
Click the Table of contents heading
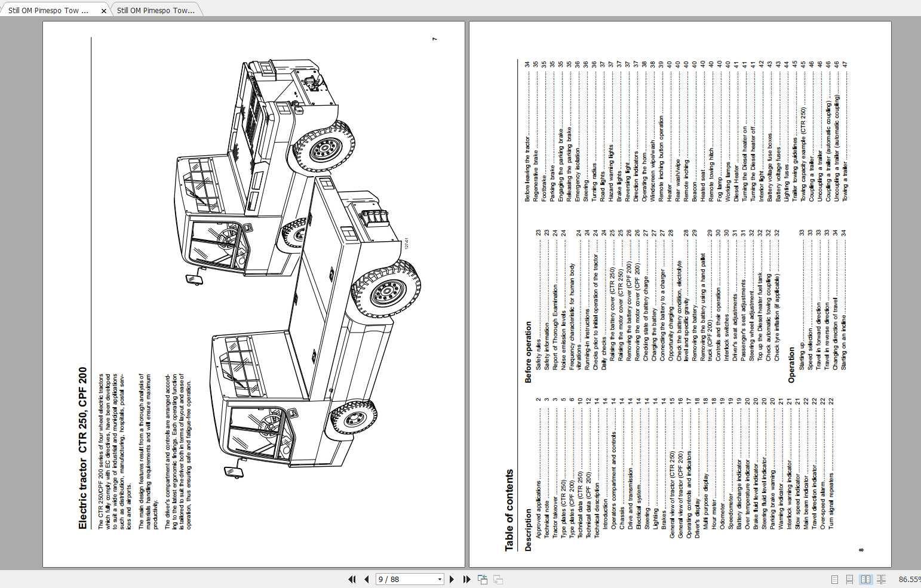coord(509,510)
